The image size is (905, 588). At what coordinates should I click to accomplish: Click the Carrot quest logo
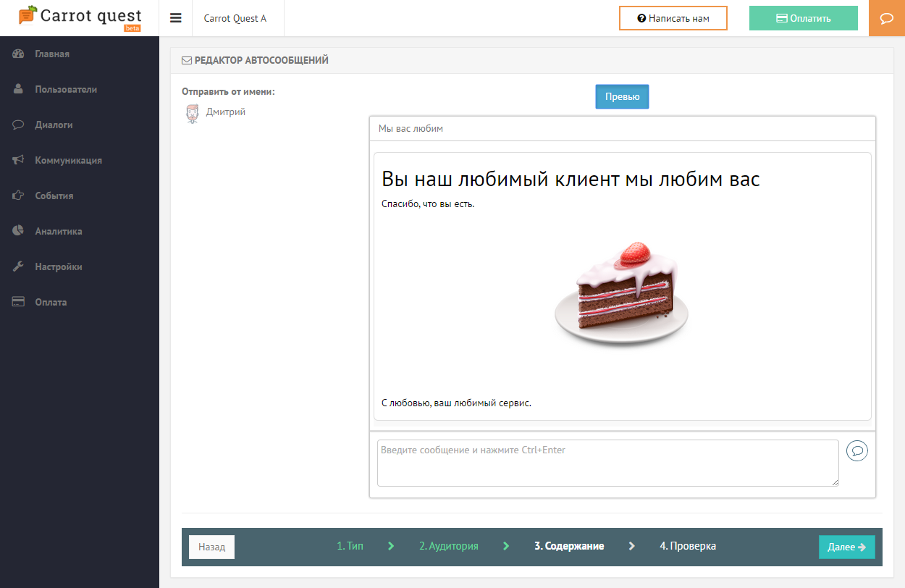(80, 17)
